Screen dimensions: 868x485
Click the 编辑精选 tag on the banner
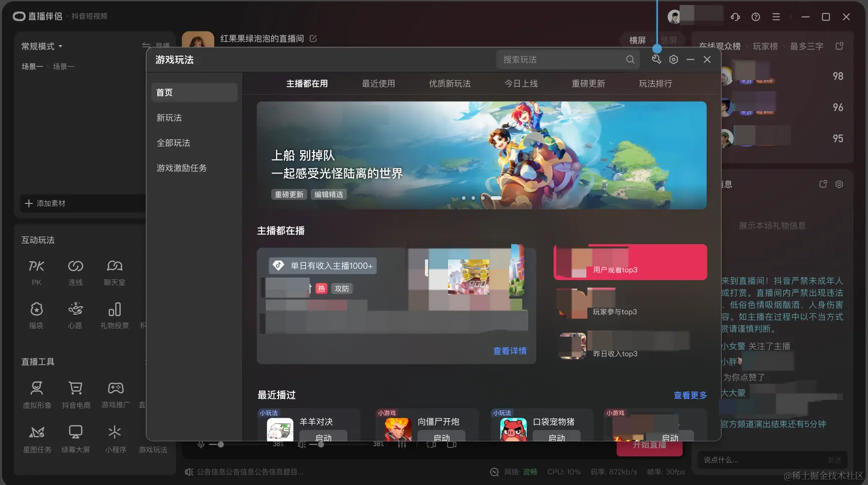[x=329, y=194]
